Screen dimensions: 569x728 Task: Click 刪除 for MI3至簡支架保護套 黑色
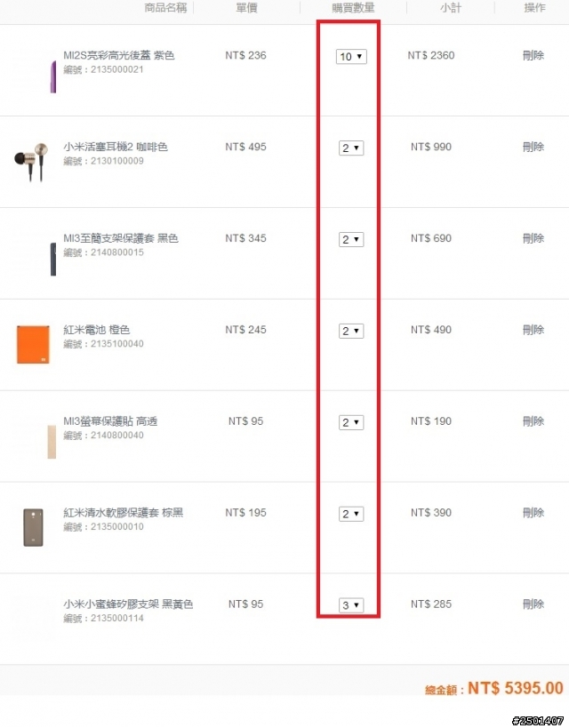pyautogui.click(x=533, y=238)
